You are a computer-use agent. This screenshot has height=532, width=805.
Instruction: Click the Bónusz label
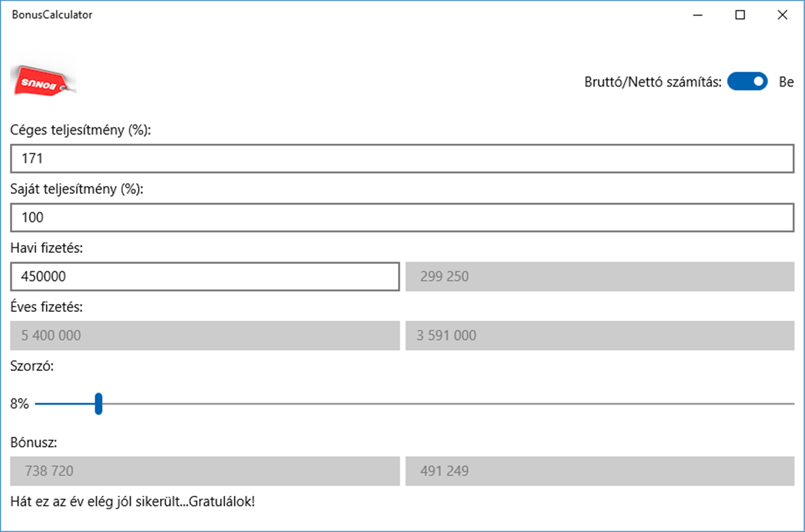[34, 442]
